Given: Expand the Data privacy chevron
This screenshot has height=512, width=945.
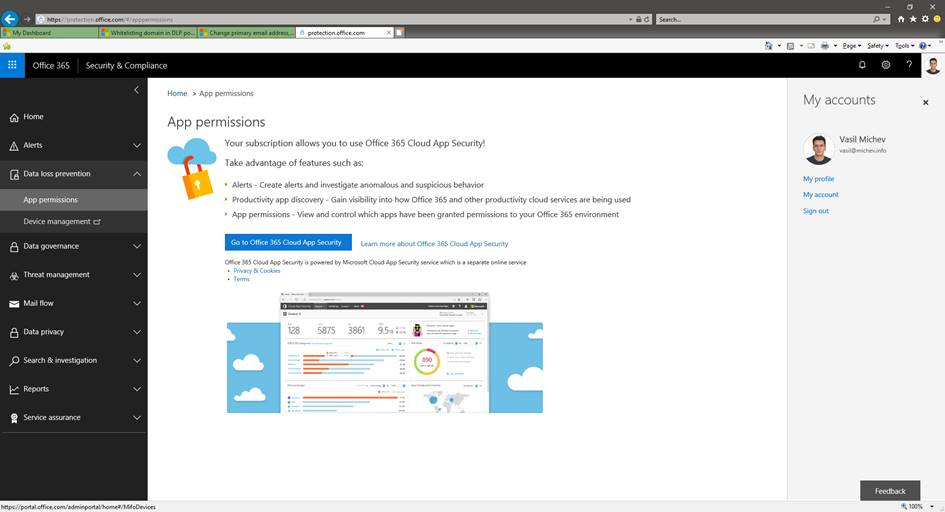Looking at the screenshot, I should 137,332.
